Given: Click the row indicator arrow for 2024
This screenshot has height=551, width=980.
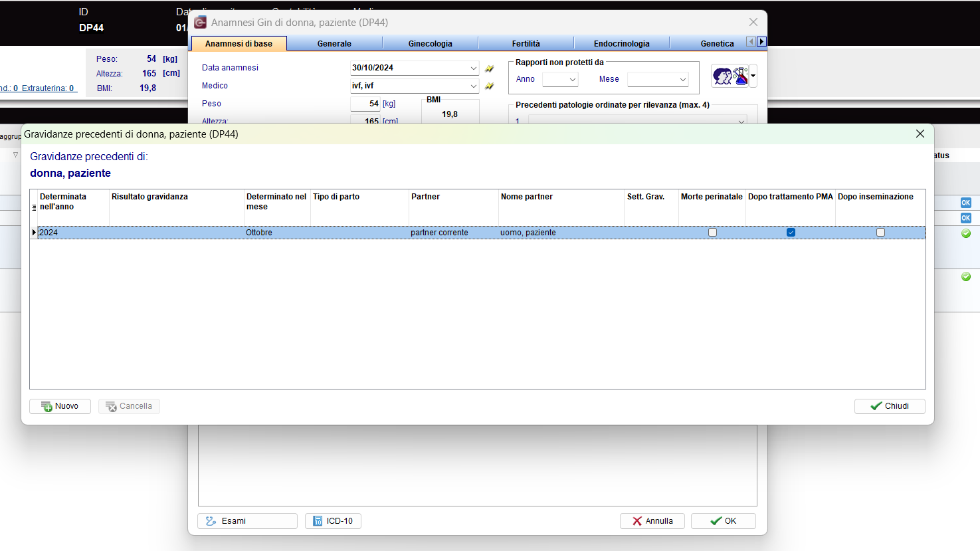Looking at the screenshot, I should [34, 233].
